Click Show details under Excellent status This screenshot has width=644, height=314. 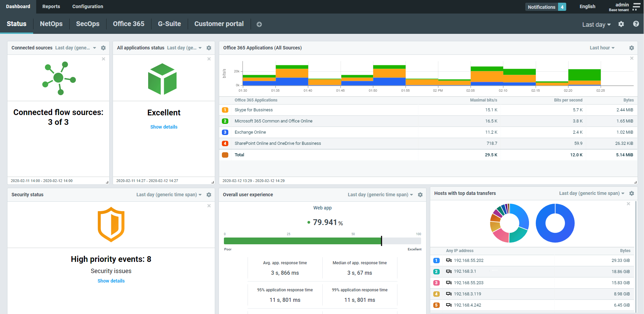pyautogui.click(x=164, y=127)
